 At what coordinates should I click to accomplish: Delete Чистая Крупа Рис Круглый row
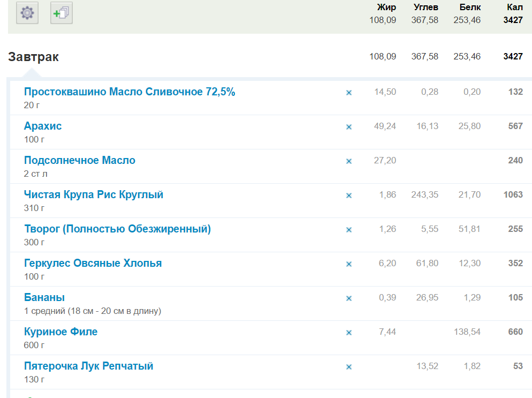(x=349, y=196)
